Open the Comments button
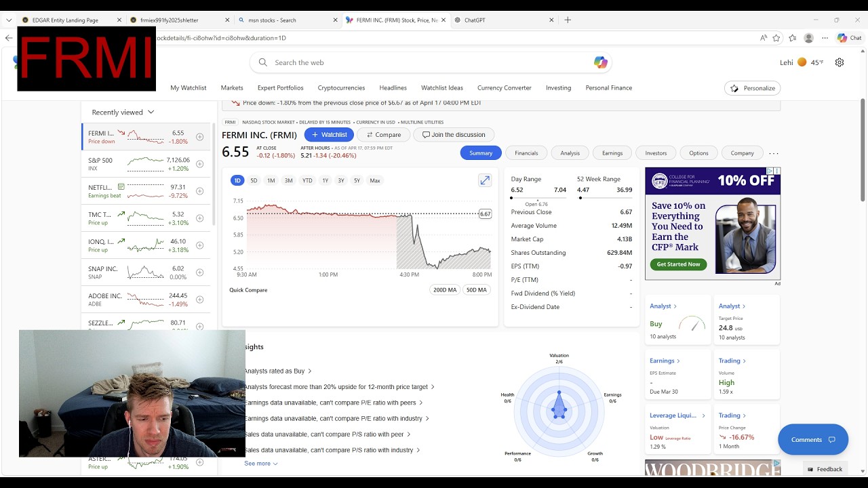 (x=813, y=440)
